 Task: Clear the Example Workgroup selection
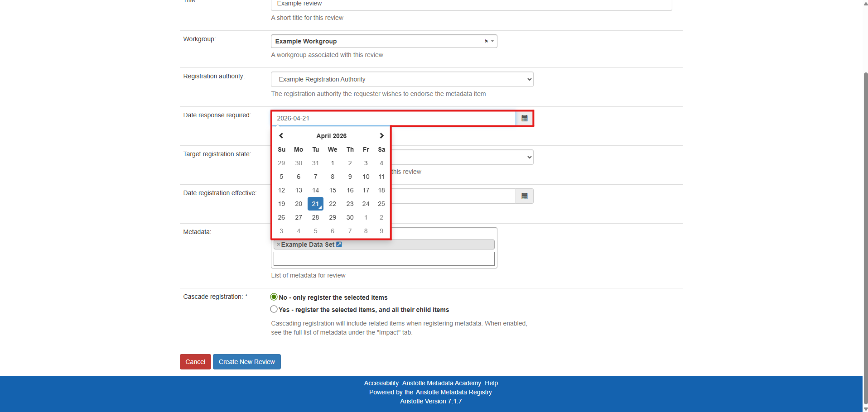(486, 41)
